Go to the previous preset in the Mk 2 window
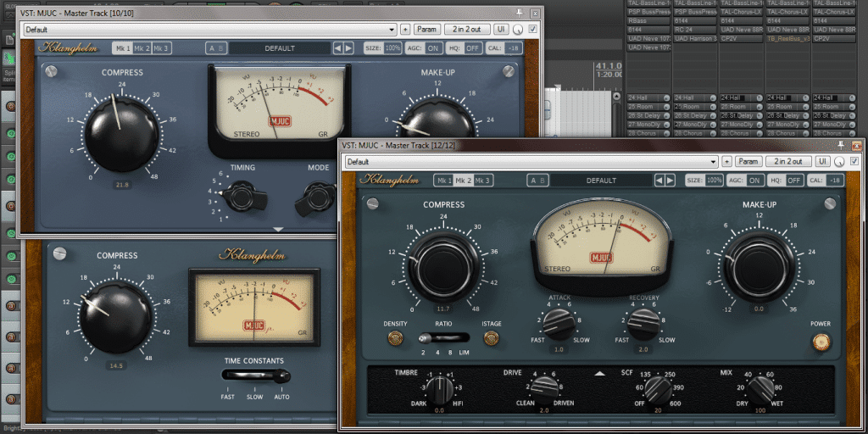The image size is (868, 434). pos(659,181)
